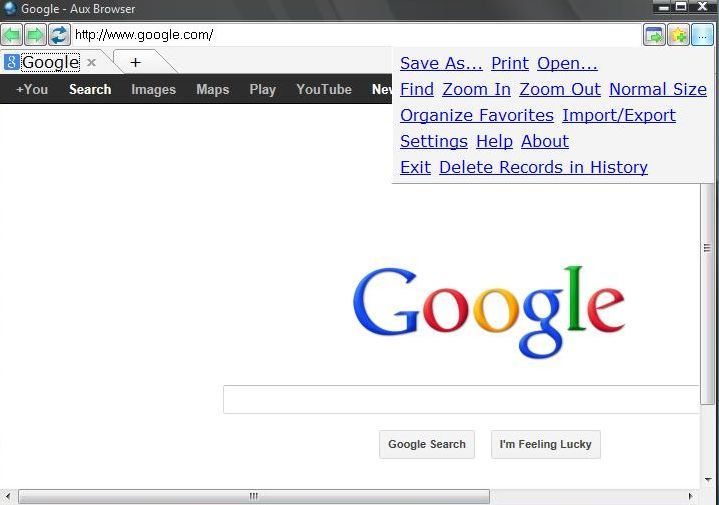Click the star Add to Favorites icon

tap(678, 35)
